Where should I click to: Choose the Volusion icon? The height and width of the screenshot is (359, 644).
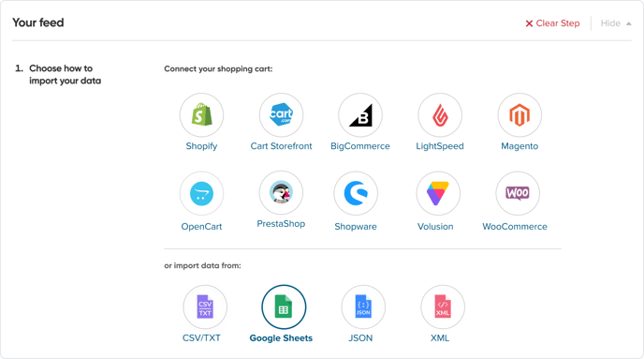pos(438,193)
